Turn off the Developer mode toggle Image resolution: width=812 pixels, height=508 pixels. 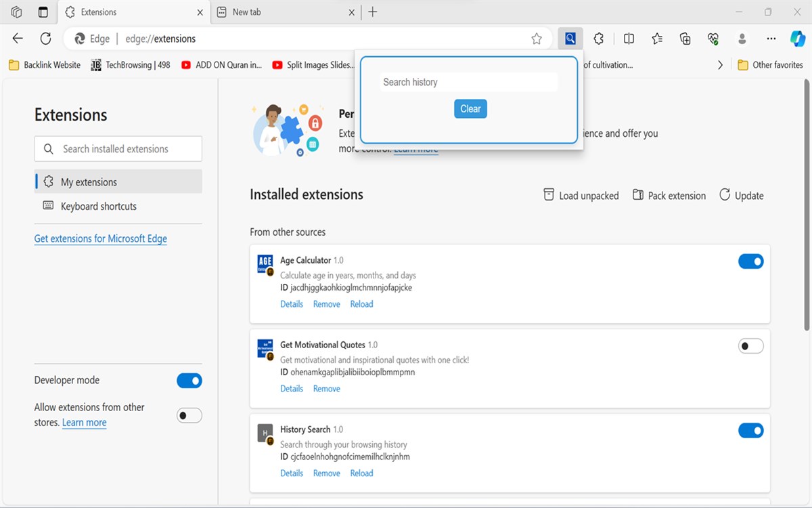coord(189,381)
